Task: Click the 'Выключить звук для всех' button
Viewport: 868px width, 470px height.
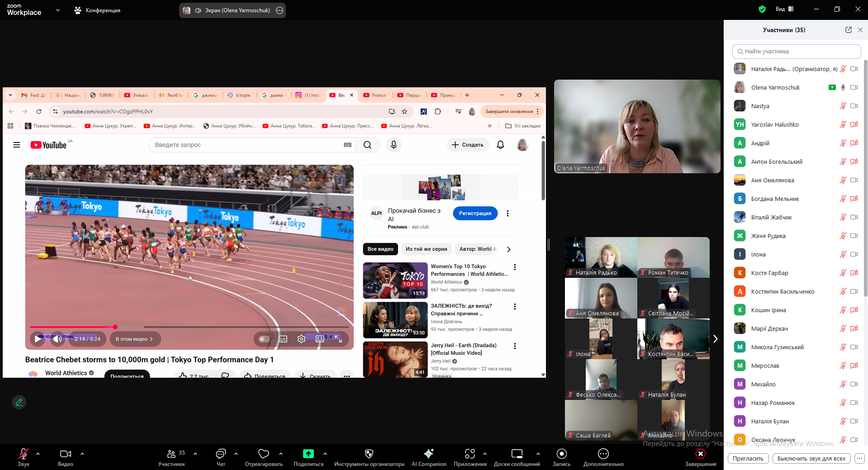Action: [811, 459]
